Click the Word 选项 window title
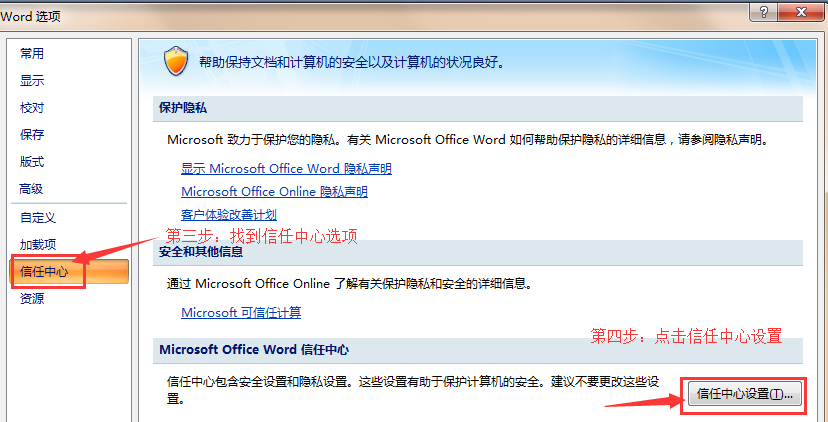The width and height of the screenshot is (828, 422). coord(30,16)
